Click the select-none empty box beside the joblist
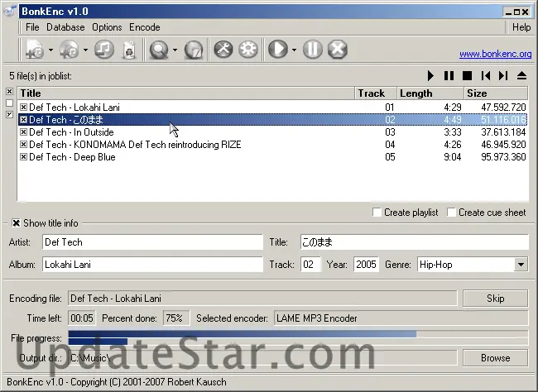Image resolution: width=538 pixels, height=392 pixels. pos(10,103)
